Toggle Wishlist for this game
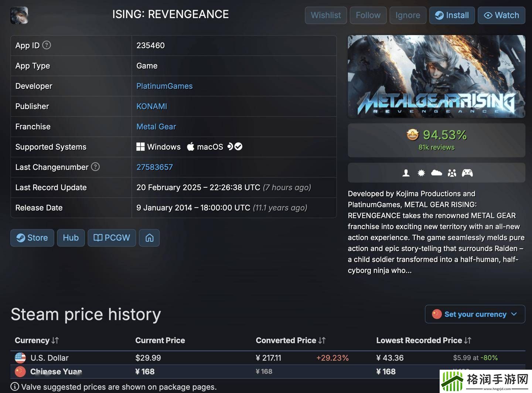Screen dimensions: 532x393 point(325,15)
